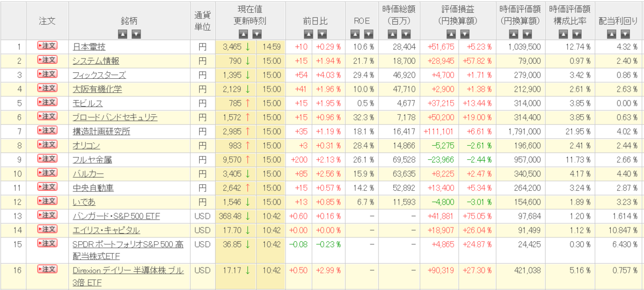644x290 pixels.
Task: Click 注文 button for システム情報
Action: (x=47, y=60)
